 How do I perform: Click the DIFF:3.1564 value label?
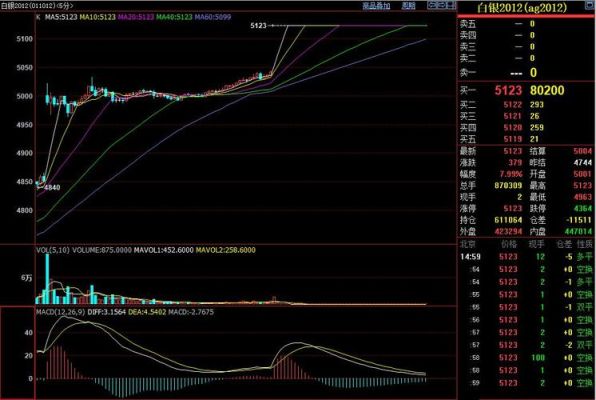pos(106,312)
